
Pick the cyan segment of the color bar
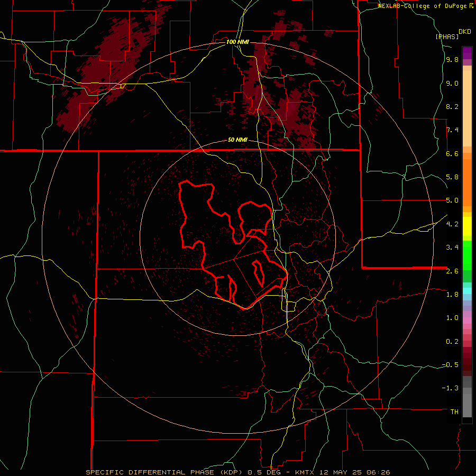coord(467,291)
